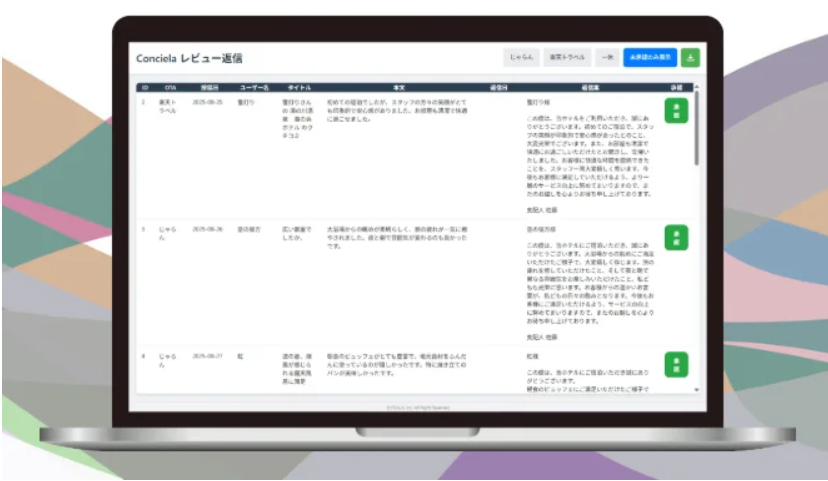Filter reviews by 楽天トラベル button
This screenshot has width=828, height=481.
pyautogui.click(x=567, y=58)
